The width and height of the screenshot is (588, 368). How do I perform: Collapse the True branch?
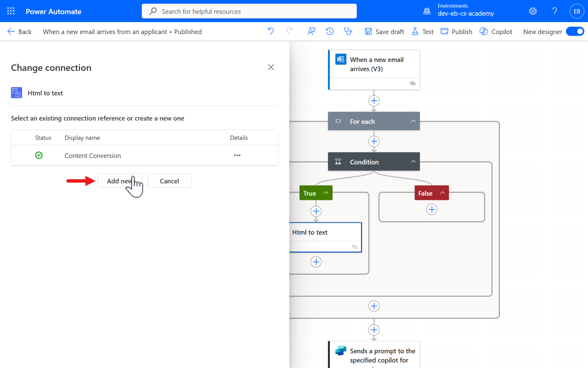(x=326, y=193)
